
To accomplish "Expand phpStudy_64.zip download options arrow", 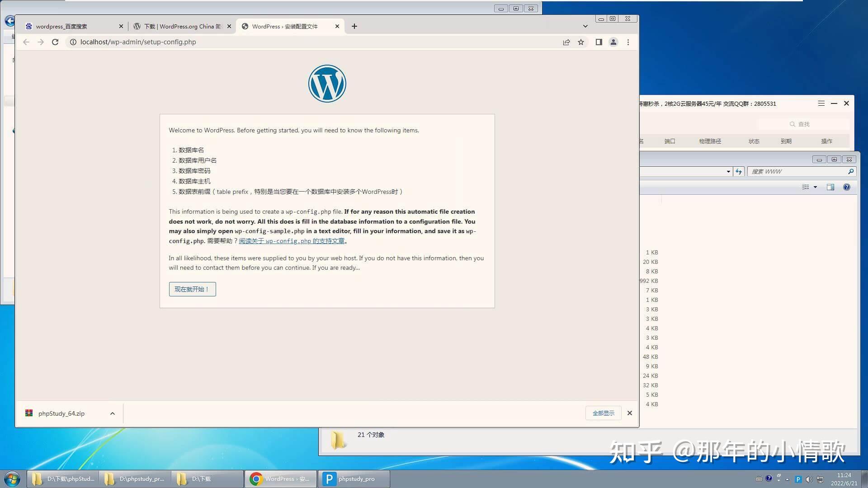I will pos(113,413).
